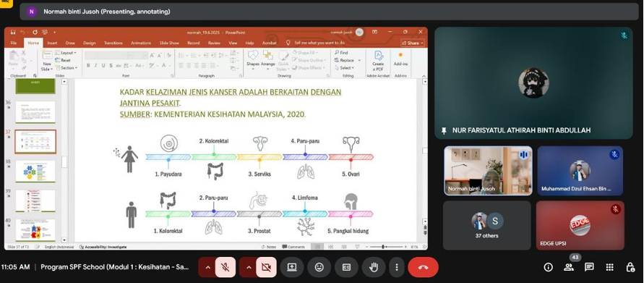644x283 pixels.
Task: Open the meeting details info icon
Action: [549, 267]
